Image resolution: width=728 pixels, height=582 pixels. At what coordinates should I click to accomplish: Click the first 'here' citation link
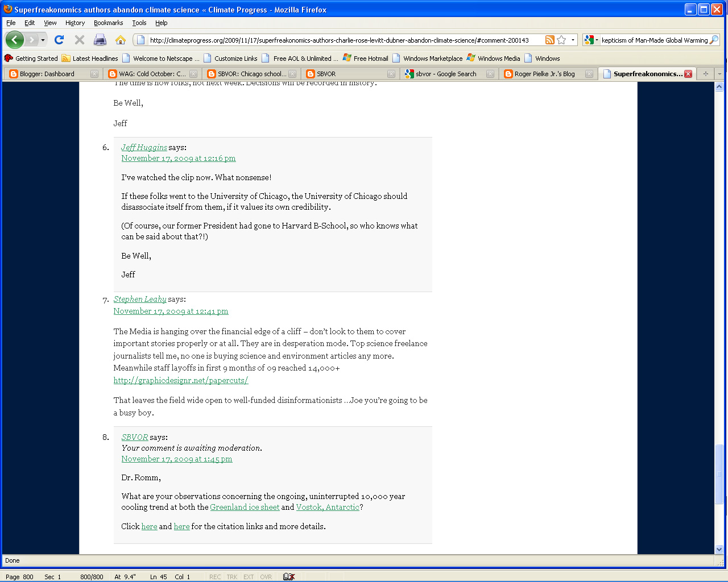coord(149,527)
